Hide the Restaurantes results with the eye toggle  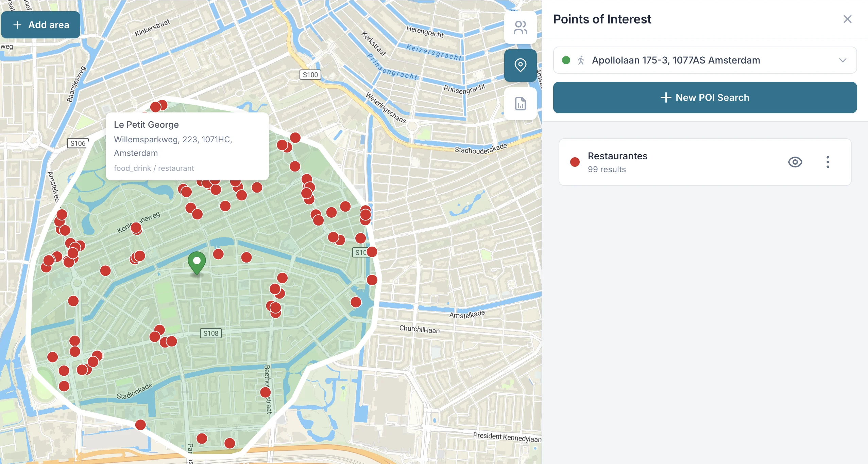(x=795, y=162)
